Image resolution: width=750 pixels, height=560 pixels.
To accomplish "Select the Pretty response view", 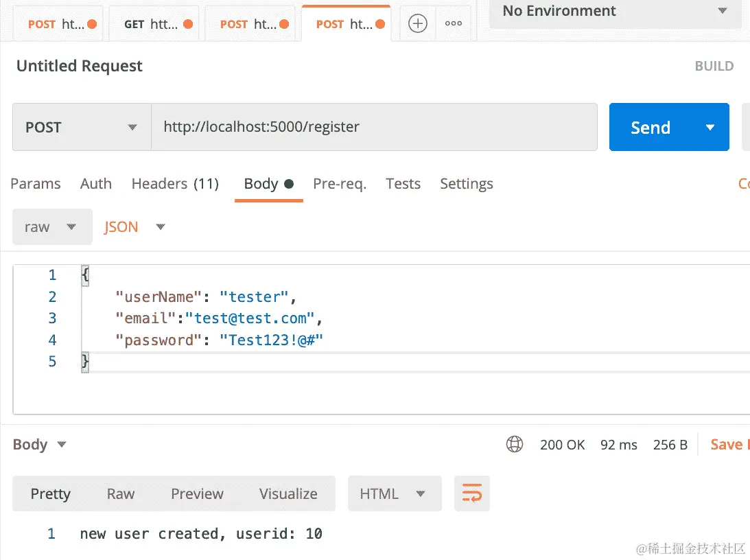I will pyautogui.click(x=50, y=493).
